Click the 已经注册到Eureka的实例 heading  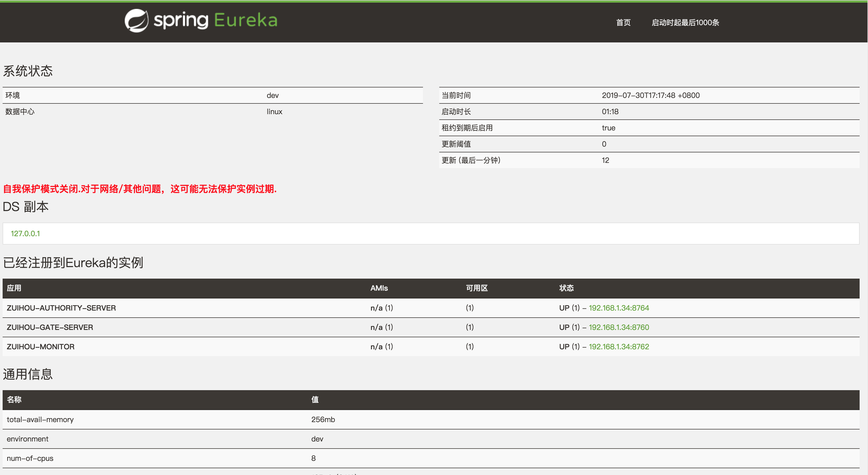tap(73, 263)
